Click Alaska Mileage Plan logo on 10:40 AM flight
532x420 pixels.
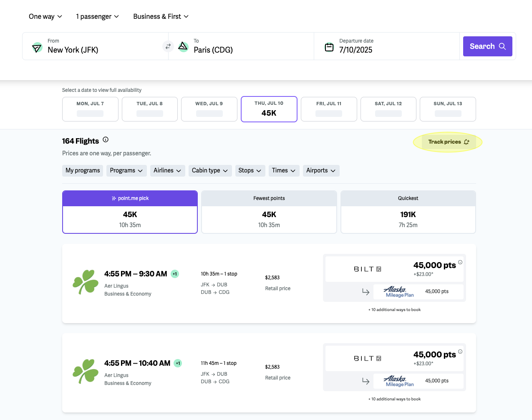pos(398,381)
